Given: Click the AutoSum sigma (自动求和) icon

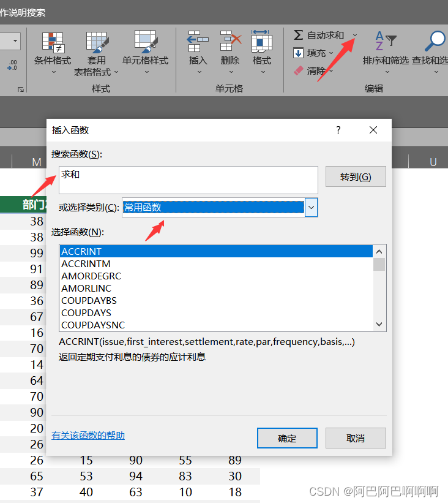Looking at the screenshot, I should click(298, 35).
